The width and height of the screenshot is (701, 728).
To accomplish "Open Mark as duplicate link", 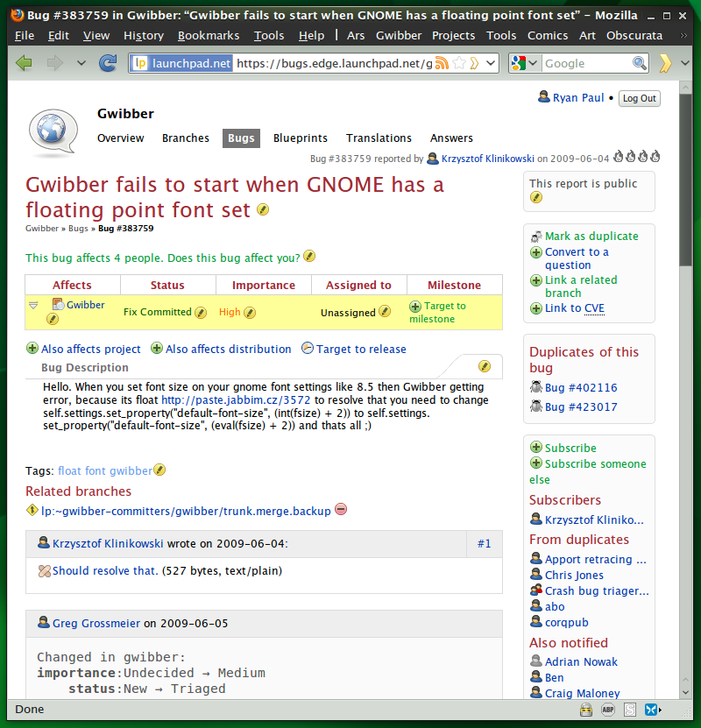I will (x=591, y=237).
